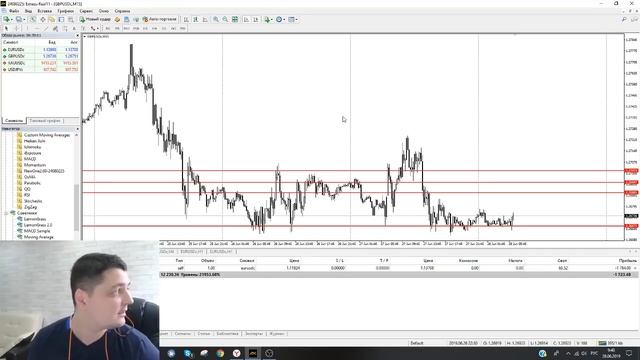
Task: Switch chart to candlesticks icon
Action: 196,19
